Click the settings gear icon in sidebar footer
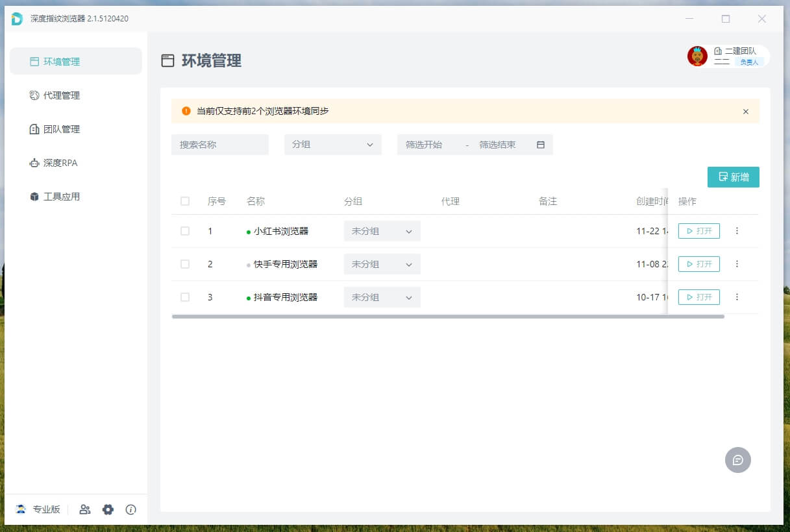790x532 pixels. 108,509
